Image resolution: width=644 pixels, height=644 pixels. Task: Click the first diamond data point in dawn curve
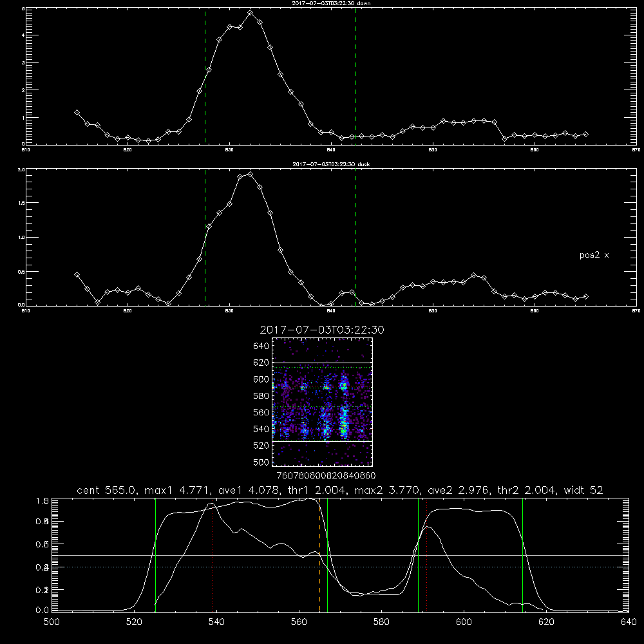point(77,112)
